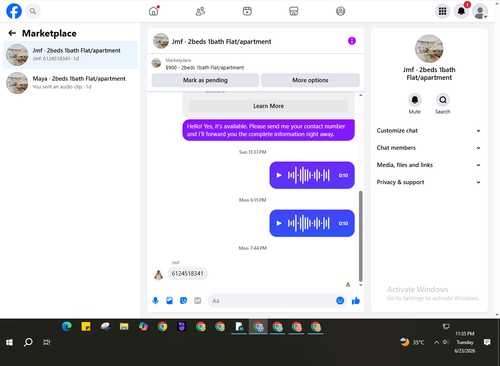Expand the Privacy & support section

click(x=429, y=182)
